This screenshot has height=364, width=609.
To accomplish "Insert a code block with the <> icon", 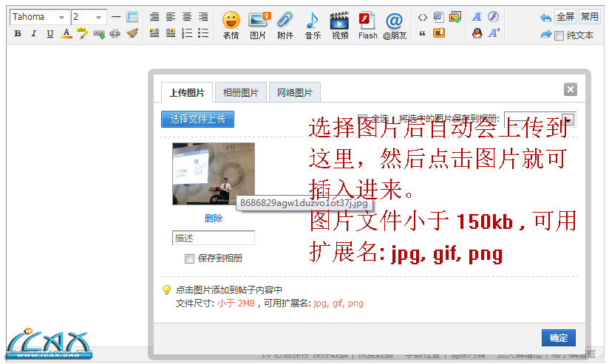I will [x=423, y=17].
